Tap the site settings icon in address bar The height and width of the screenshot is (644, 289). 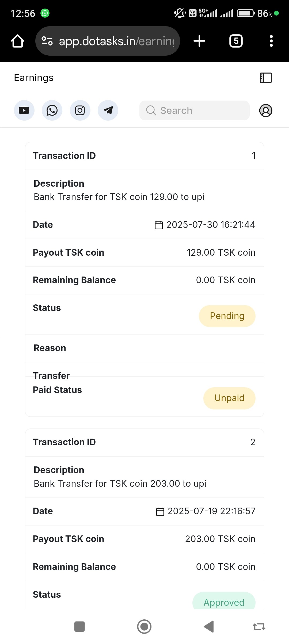click(x=47, y=41)
